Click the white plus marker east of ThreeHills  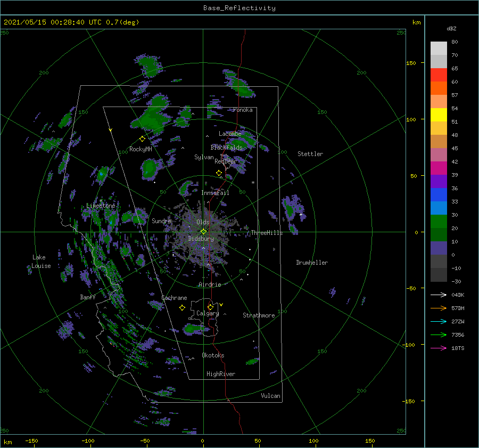point(301,214)
